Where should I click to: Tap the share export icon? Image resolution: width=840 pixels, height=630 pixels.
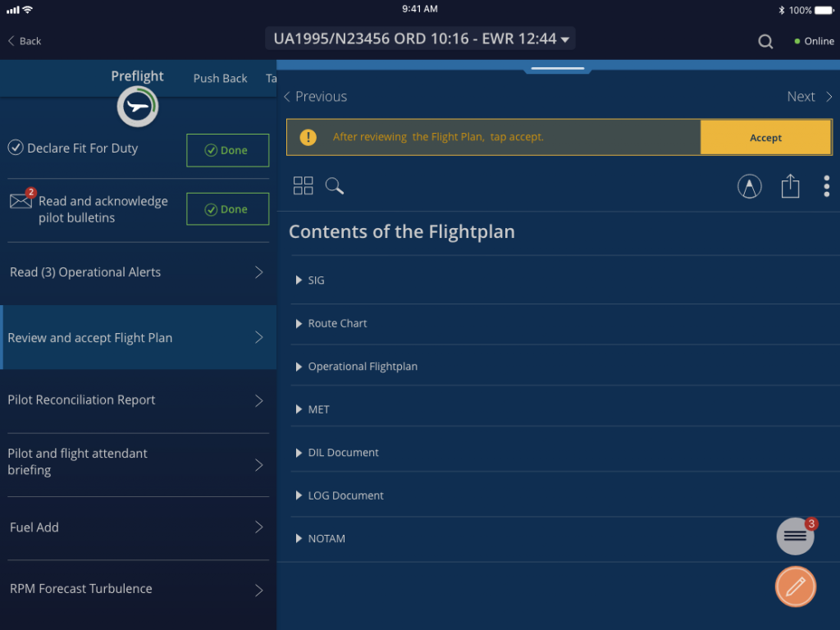tap(790, 186)
